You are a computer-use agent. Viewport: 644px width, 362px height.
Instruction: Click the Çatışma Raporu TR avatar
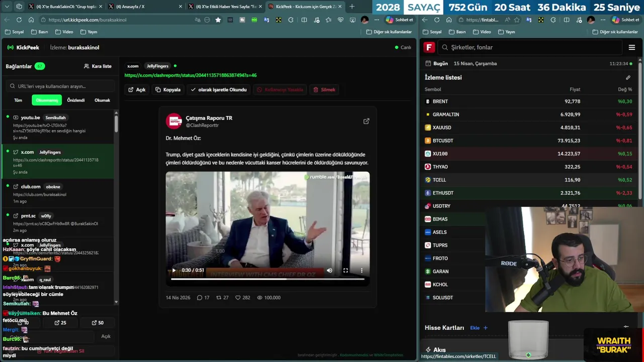[x=174, y=121]
